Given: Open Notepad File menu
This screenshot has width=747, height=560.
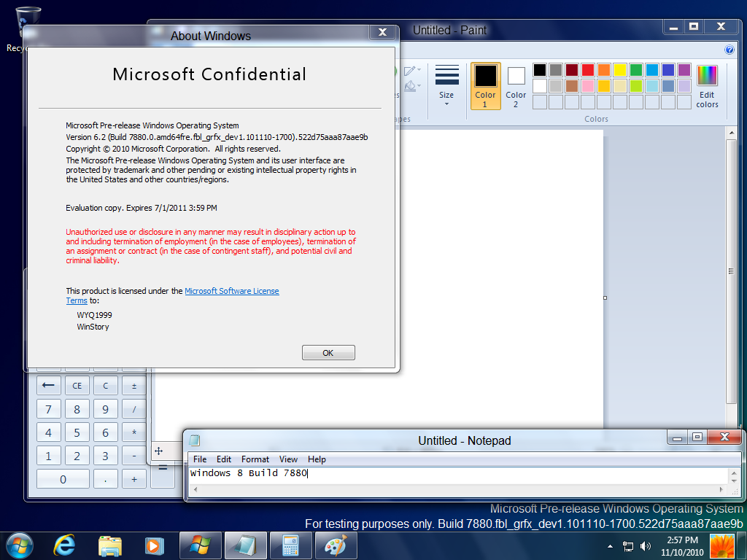Looking at the screenshot, I should (x=200, y=459).
